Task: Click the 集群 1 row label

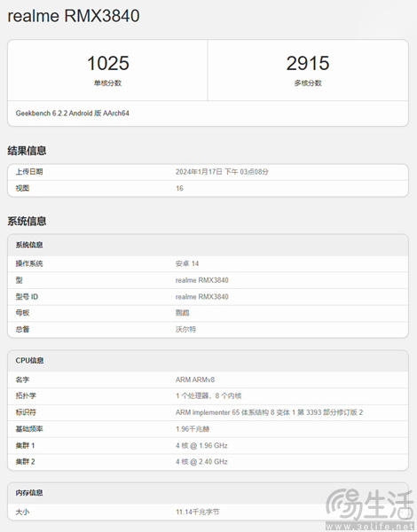Action: (25, 445)
